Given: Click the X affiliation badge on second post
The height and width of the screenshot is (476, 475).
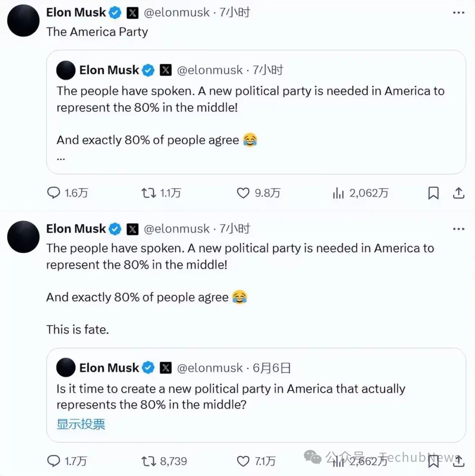Looking at the screenshot, I should click(132, 229).
